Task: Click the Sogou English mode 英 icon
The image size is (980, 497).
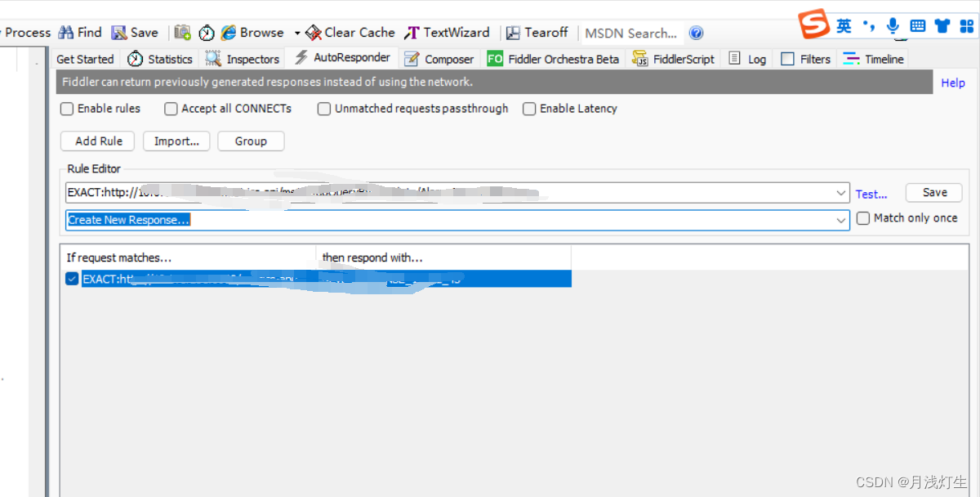Action: click(844, 26)
